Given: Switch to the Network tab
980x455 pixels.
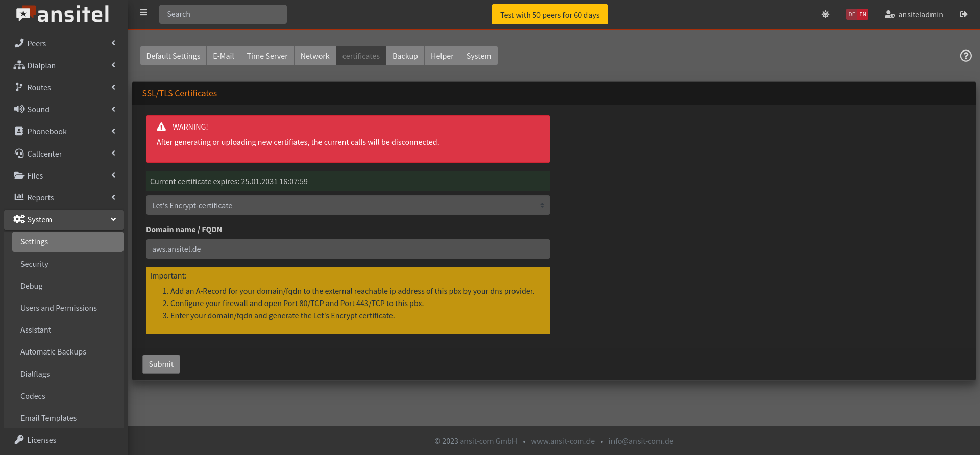Looking at the screenshot, I should tap(314, 56).
